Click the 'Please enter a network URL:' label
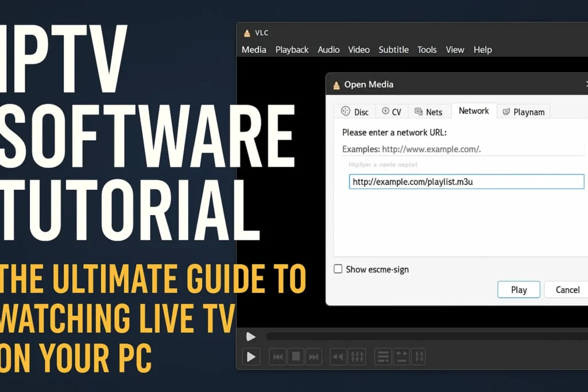This screenshot has width=588, height=392. coord(394,132)
